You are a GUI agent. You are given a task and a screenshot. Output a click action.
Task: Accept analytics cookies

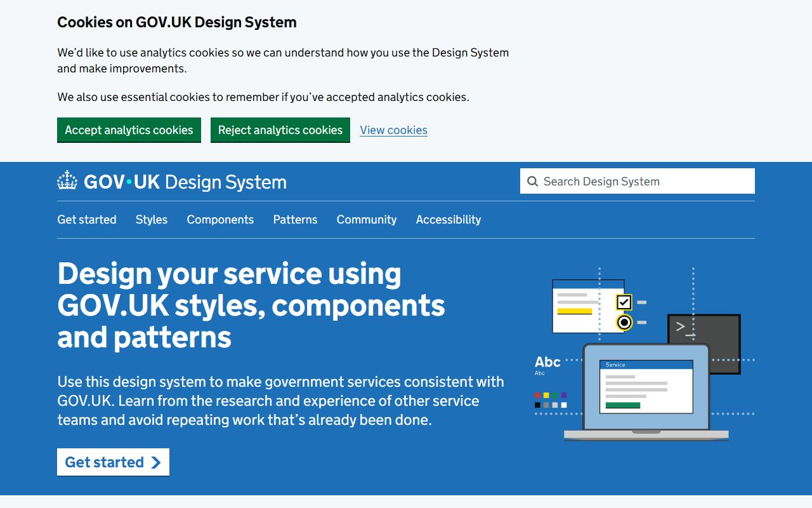[x=129, y=130]
